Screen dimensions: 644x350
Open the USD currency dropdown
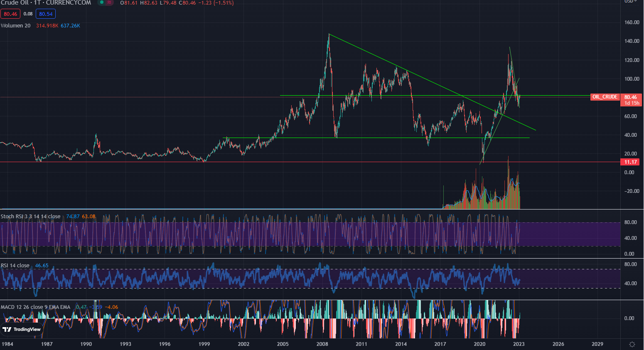(631, 2)
